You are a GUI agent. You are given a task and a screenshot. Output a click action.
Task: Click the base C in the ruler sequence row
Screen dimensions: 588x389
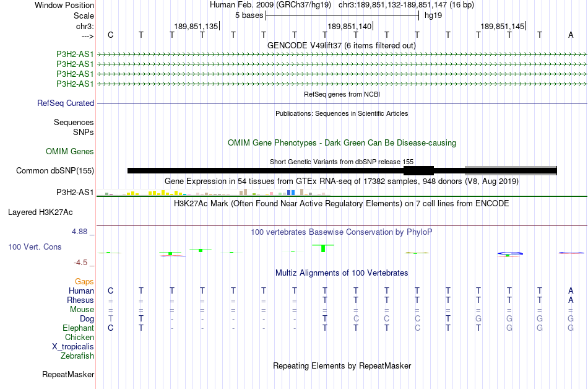coord(110,35)
